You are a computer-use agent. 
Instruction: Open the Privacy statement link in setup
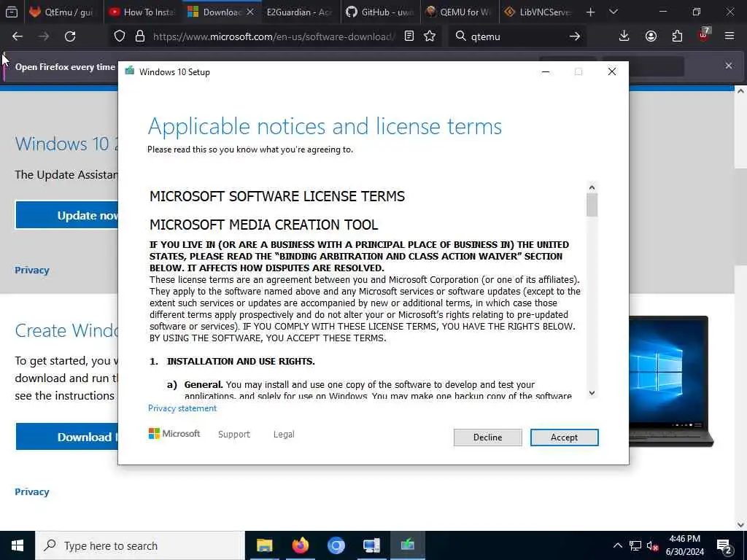tap(182, 408)
